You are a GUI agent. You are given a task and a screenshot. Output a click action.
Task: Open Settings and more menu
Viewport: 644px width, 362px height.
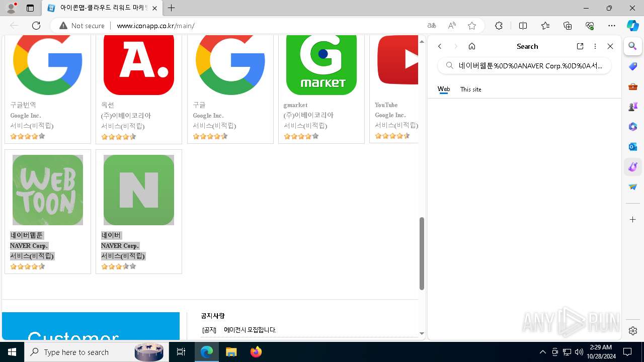pos(612,26)
